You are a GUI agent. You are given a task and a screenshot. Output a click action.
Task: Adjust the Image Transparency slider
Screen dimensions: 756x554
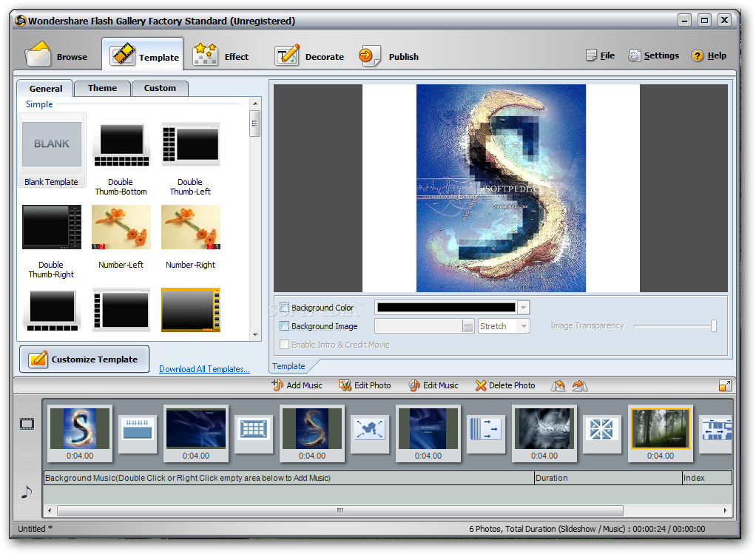click(x=714, y=326)
